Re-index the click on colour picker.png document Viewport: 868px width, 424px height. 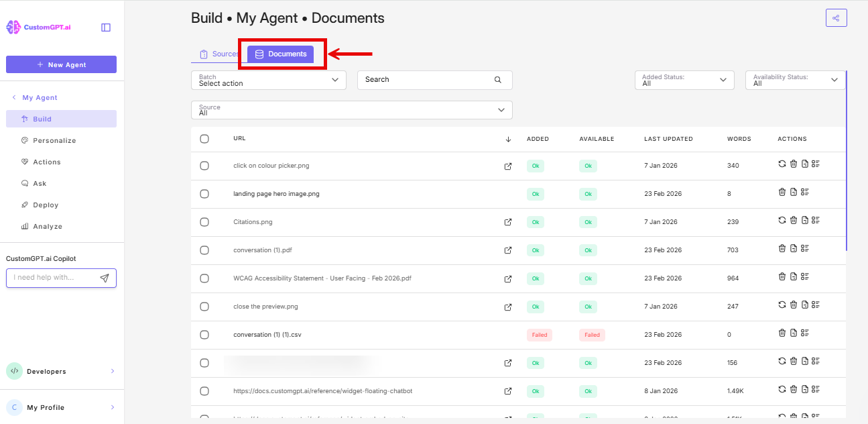pyautogui.click(x=782, y=163)
